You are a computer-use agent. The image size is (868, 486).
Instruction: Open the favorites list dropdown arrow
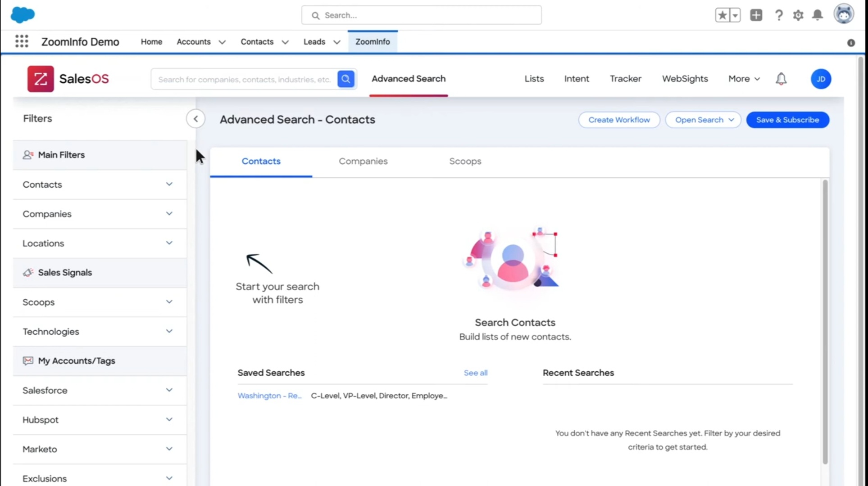735,15
